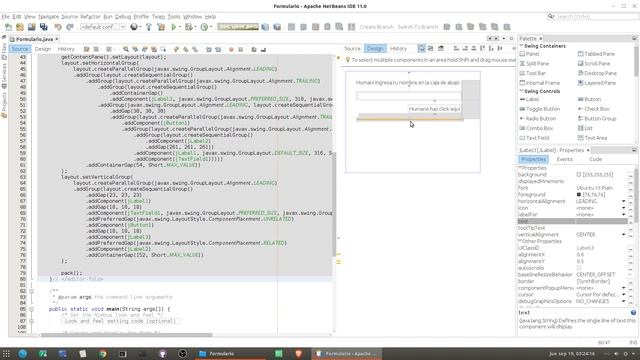Collapse the Swing Containers palette section
640x360 pixels.
521,46
